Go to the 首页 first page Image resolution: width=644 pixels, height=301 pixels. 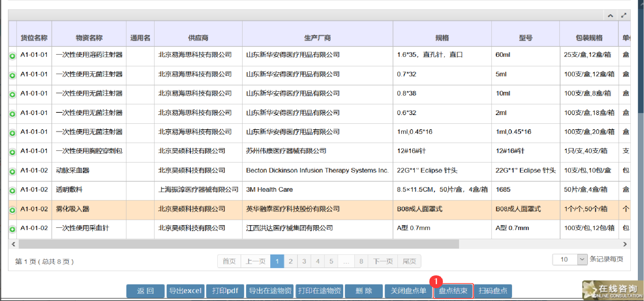(x=229, y=261)
